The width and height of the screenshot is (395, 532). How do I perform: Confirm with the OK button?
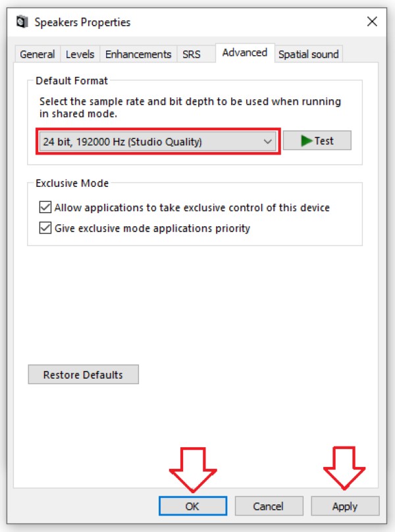coord(193,506)
